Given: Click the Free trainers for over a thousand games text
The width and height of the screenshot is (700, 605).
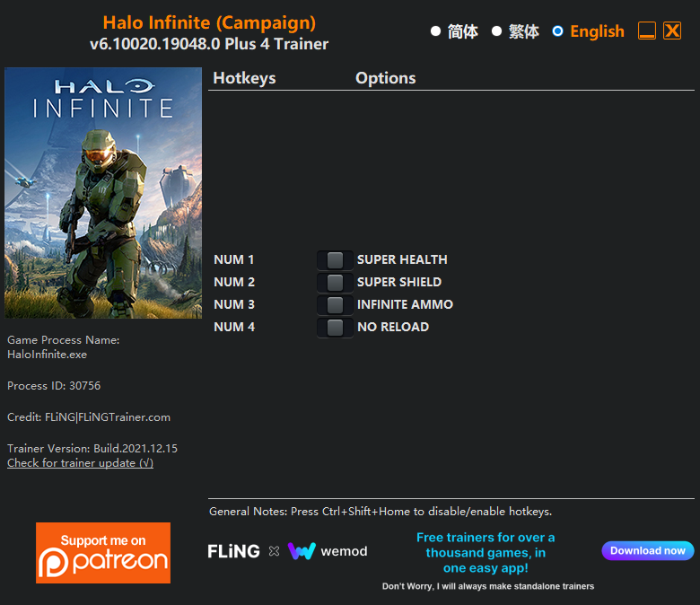Looking at the screenshot, I should coord(486,552).
